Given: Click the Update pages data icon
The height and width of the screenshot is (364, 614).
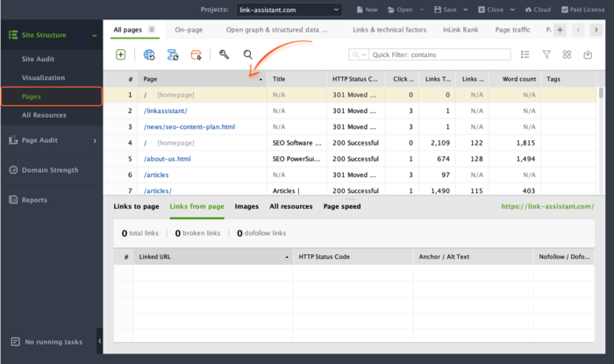Looking at the screenshot, I should click(173, 54).
